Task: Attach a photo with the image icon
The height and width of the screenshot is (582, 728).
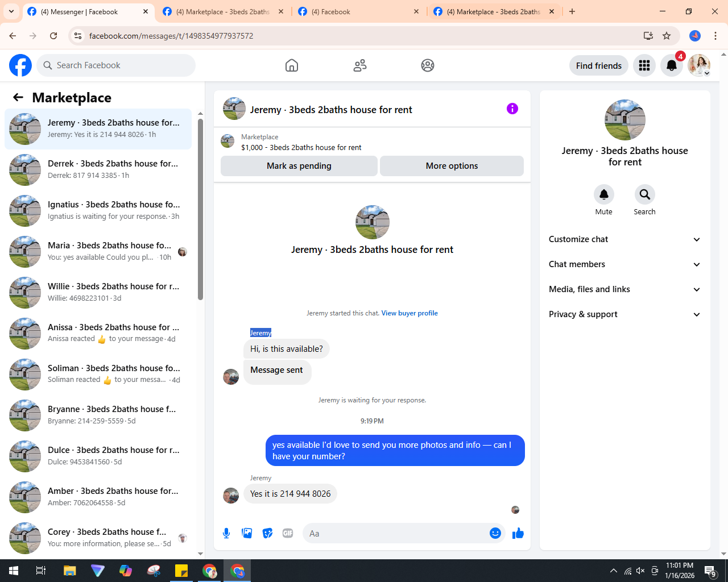Action: 247,533
